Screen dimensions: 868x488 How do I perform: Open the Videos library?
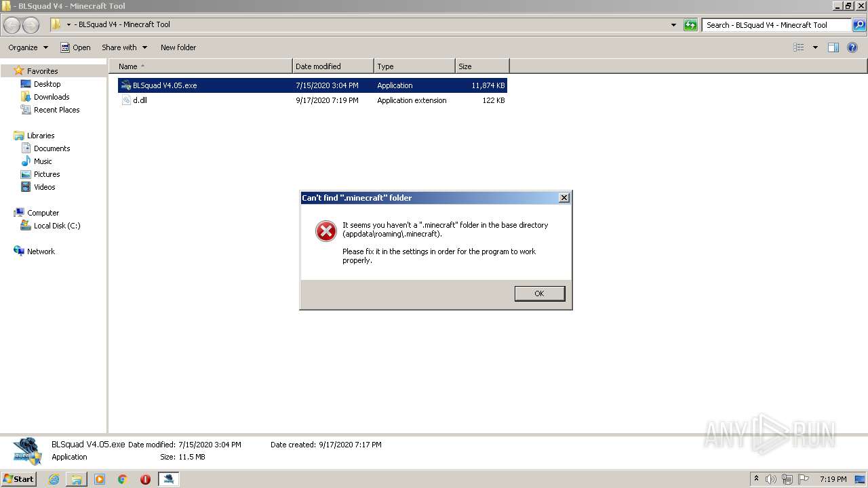coord(45,187)
